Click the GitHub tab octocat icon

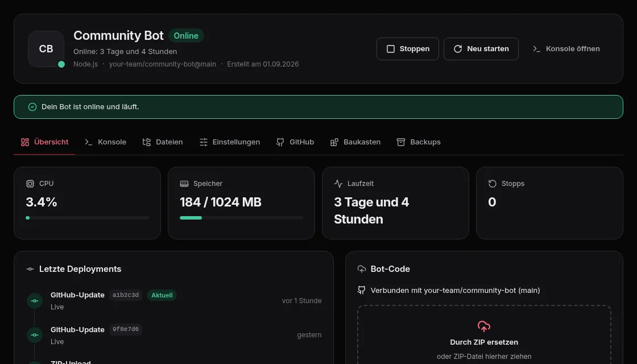point(280,142)
